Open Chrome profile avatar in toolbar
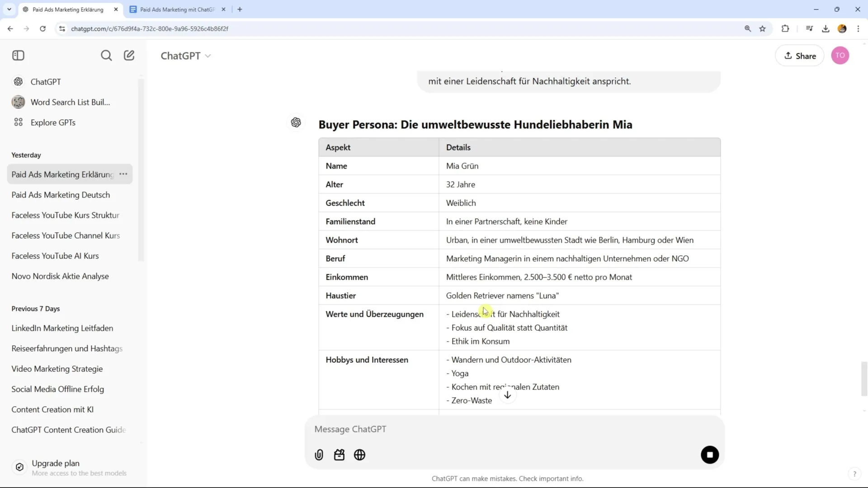Viewport: 868px width, 488px height. (842, 28)
